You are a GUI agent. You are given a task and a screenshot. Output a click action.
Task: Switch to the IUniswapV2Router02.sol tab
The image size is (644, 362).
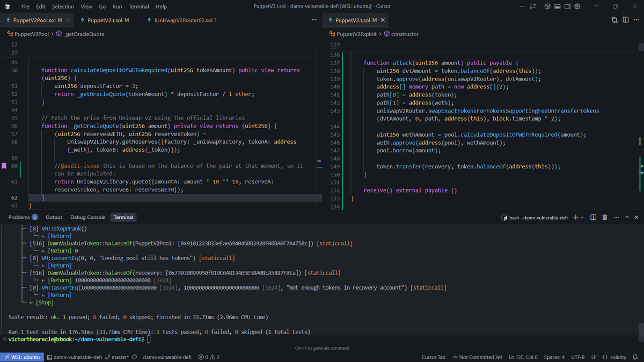click(181, 20)
